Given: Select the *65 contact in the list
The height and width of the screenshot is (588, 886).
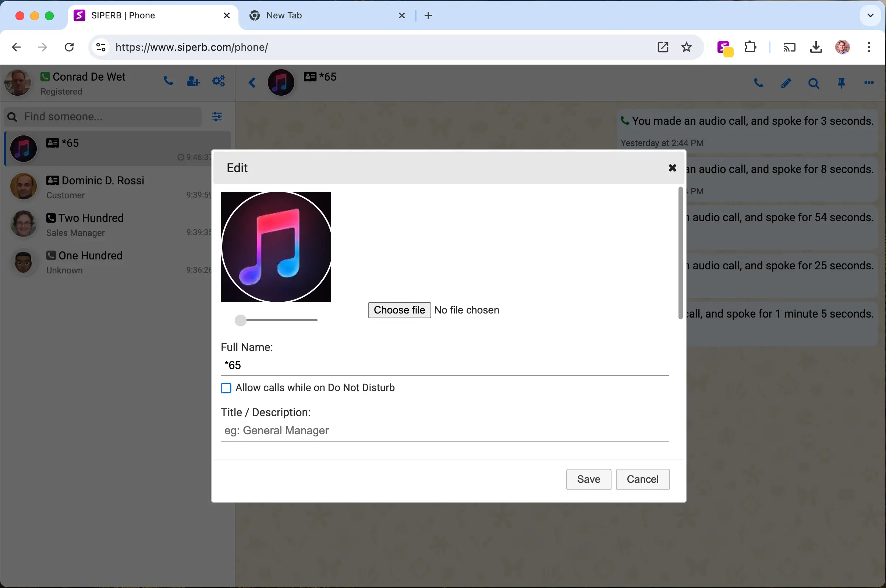Looking at the screenshot, I should pos(118,149).
